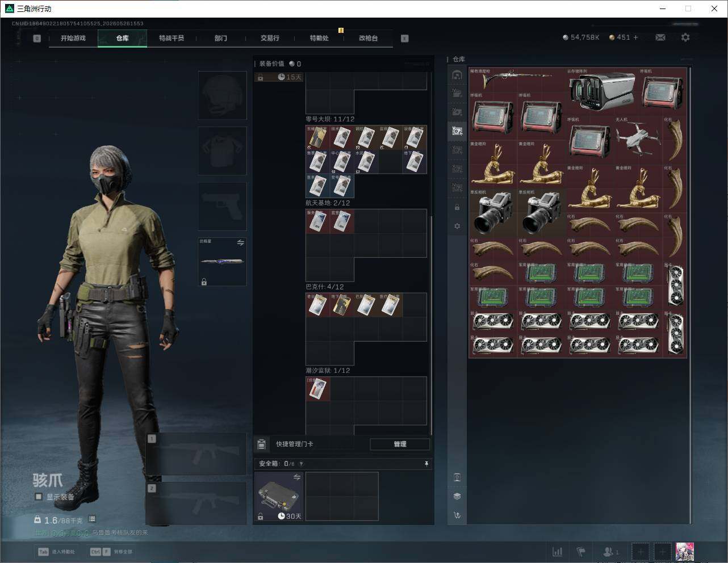Click the warehouse vertical scrollbar
728x563 pixels.
click(689, 295)
